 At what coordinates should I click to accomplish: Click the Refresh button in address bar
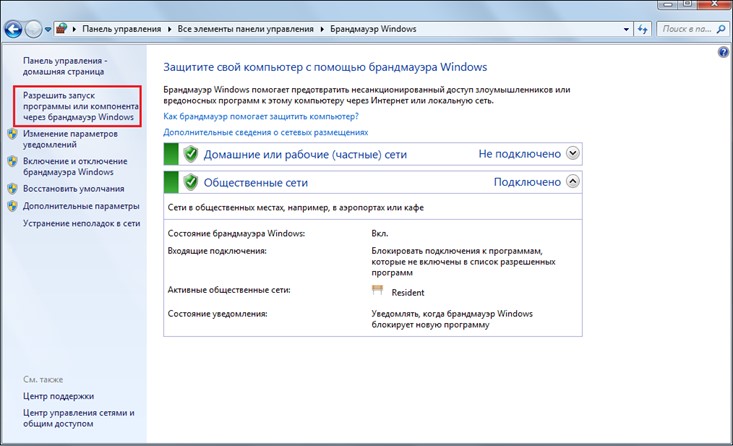point(642,29)
